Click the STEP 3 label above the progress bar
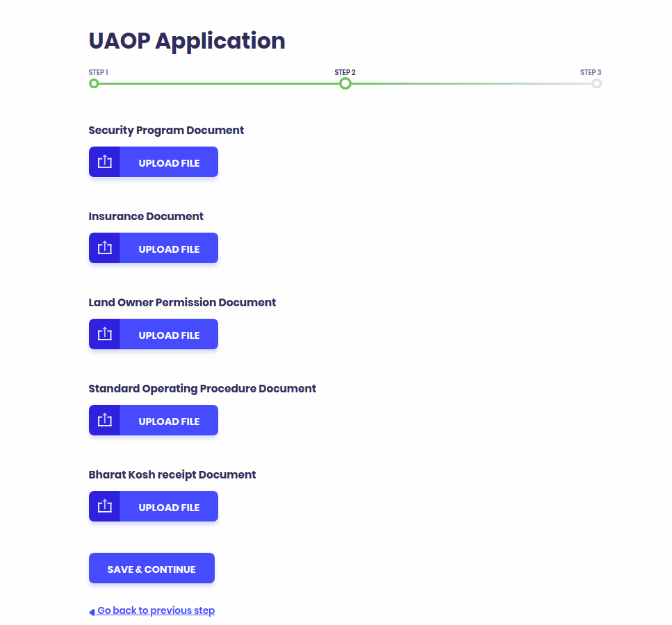 pos(591,72)
